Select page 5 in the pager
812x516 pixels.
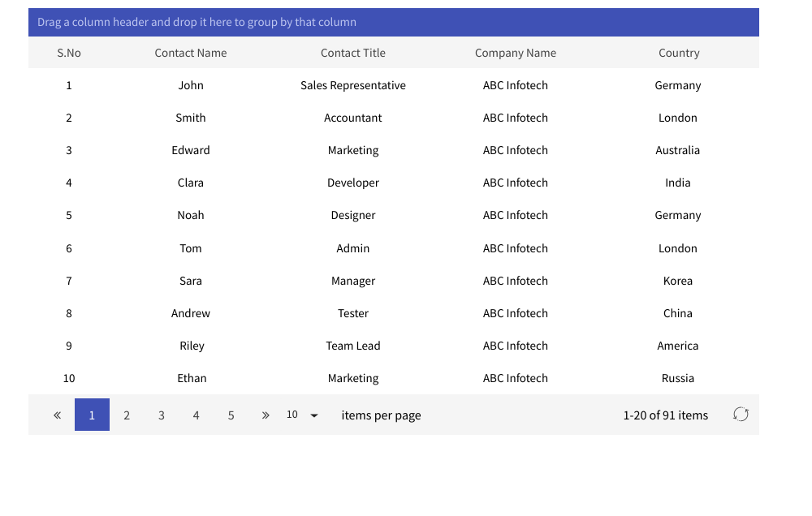tap(231, 415)
